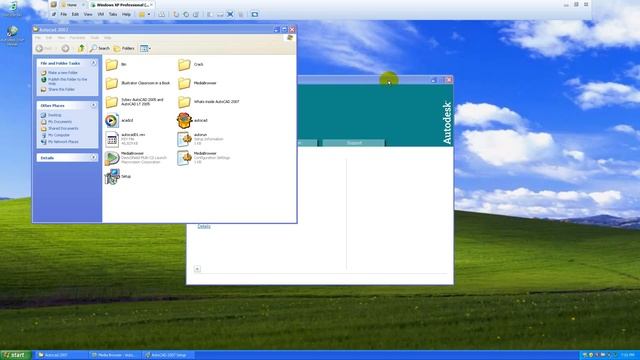Switch to Support tab in Autodesk window
Image resolution: width=640 pixels, height=360 pixels.
point(354,143)
